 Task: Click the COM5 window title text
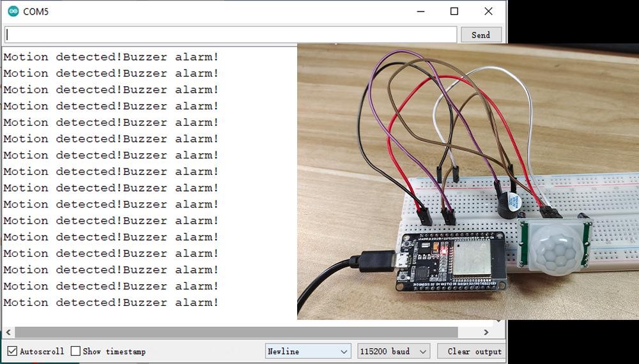click(36, 11)
